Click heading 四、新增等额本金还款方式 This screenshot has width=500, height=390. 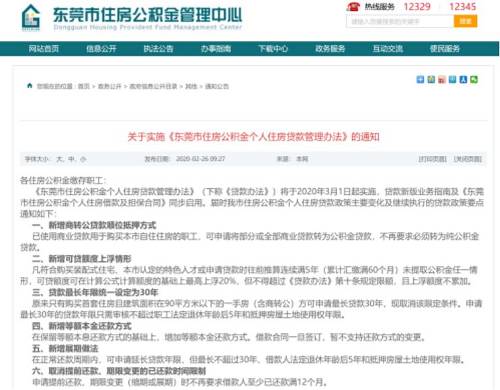pos(82,326)
